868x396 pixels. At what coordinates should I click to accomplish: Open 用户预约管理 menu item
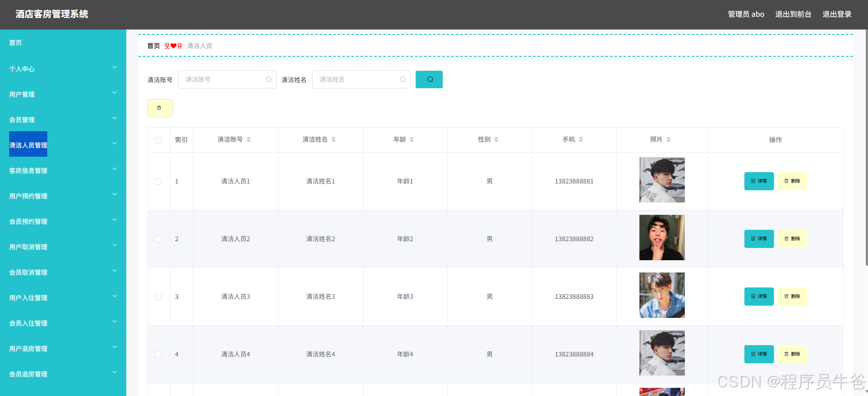(28, 196)
